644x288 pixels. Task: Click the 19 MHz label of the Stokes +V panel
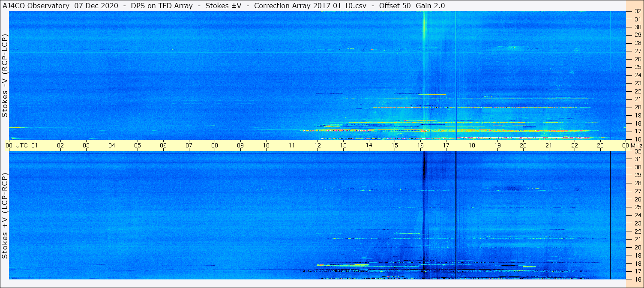coord(637,255)
